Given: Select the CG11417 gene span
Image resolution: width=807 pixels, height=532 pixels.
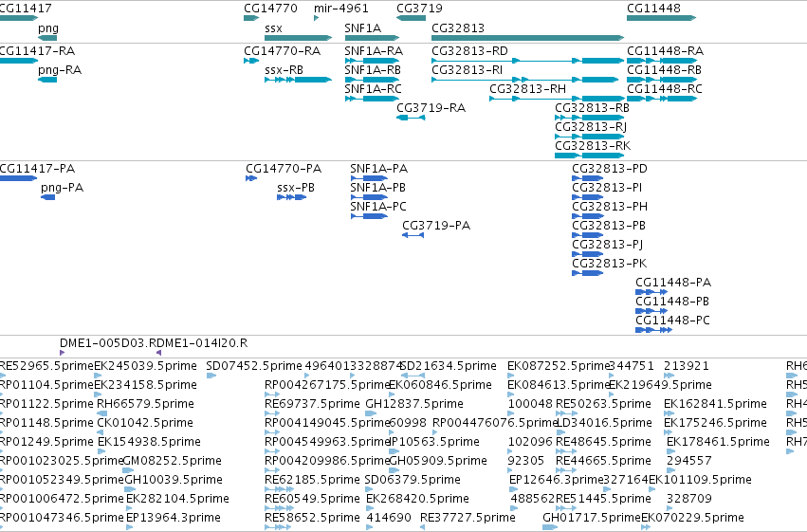Looking at the screenshot, I should pos(19,18).
